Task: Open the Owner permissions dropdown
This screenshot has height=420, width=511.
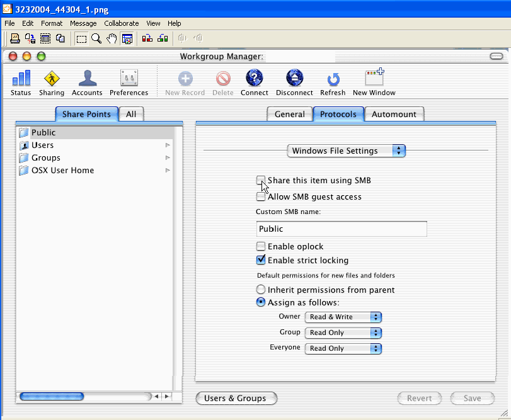Action: (343, 317)
